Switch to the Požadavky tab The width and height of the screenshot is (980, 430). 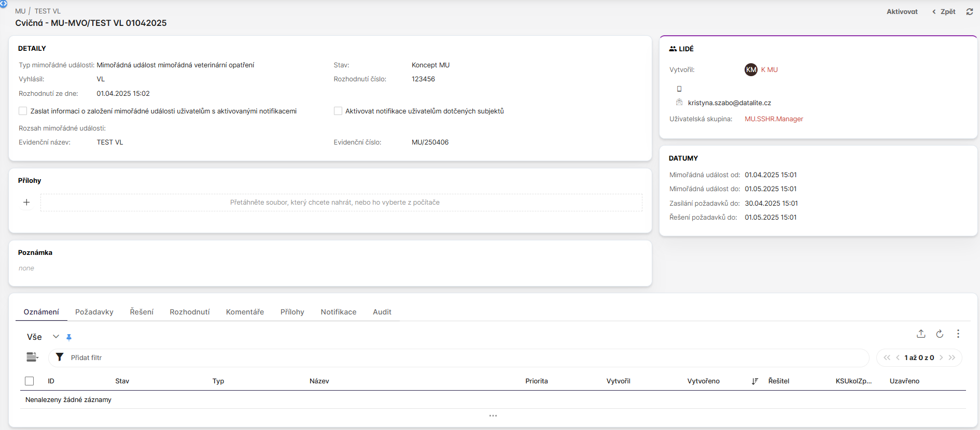[x=94, y=312]
